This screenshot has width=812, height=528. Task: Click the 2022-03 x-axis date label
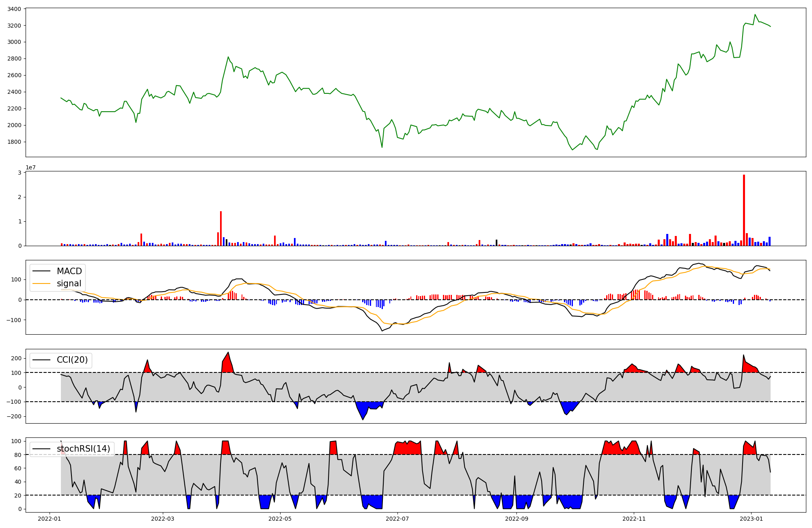click(x=163, y=519)
